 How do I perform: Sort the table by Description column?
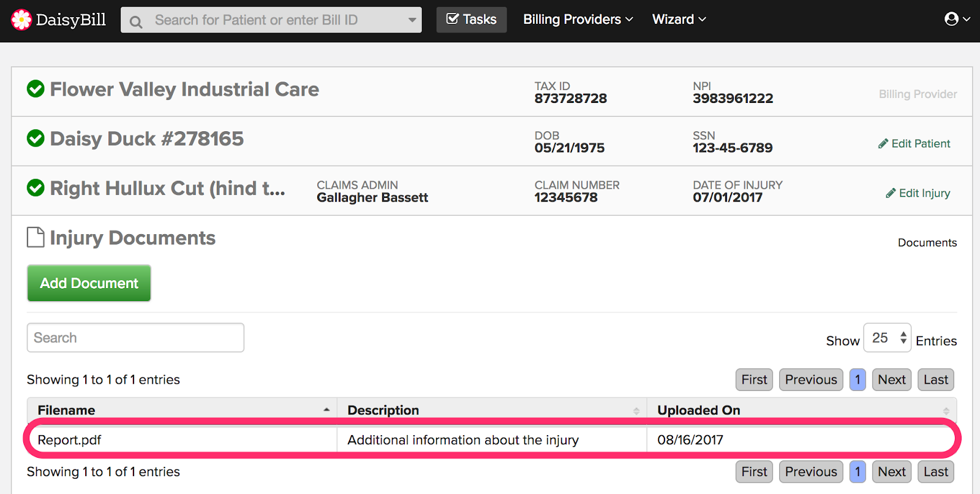point(492,410)
